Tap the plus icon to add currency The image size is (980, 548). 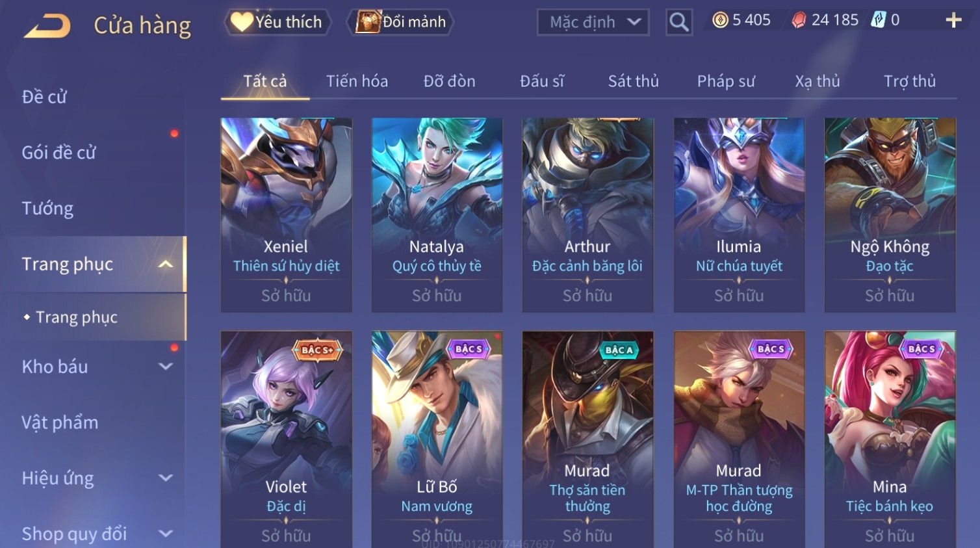point(953,20)
